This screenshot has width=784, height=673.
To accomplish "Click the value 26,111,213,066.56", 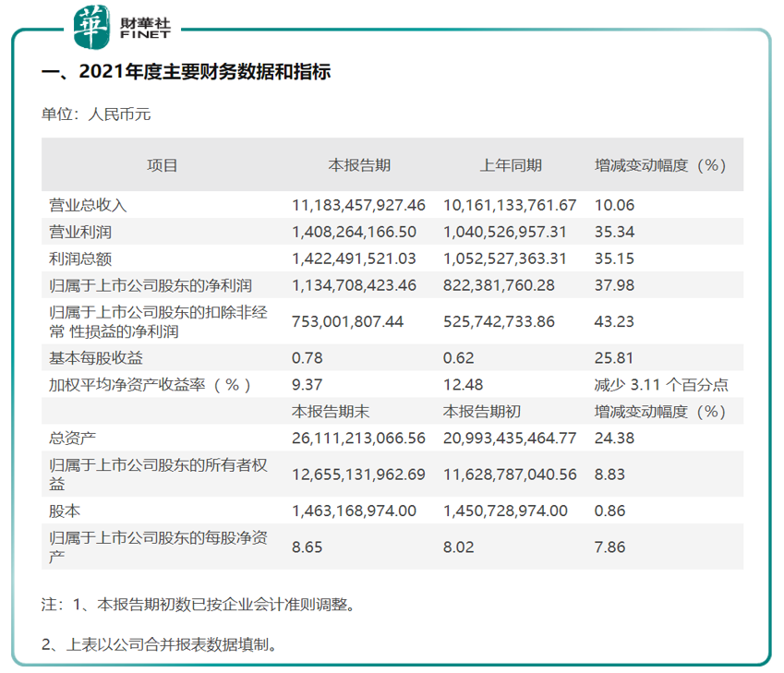I will pyautogui.click(x=358, y=439).
